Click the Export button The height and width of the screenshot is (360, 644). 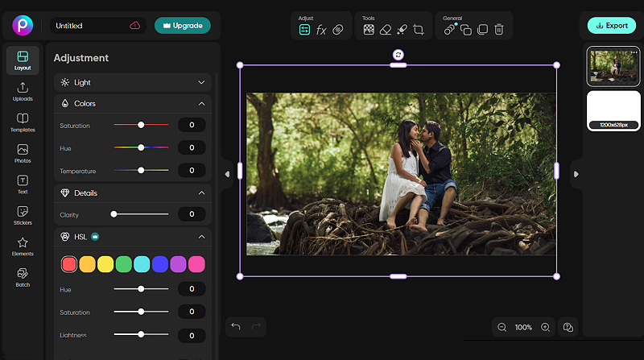[x=612, y=26]
